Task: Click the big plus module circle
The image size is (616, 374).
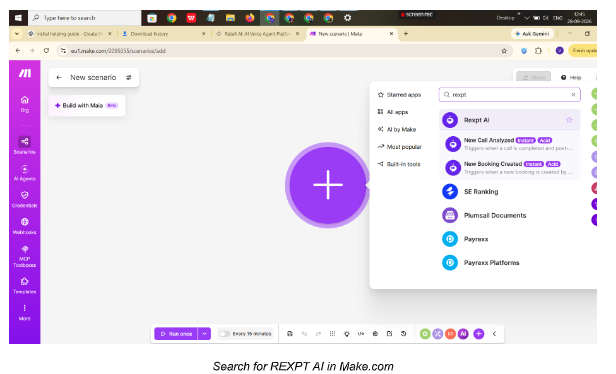Action: click(x=328, y=185)
